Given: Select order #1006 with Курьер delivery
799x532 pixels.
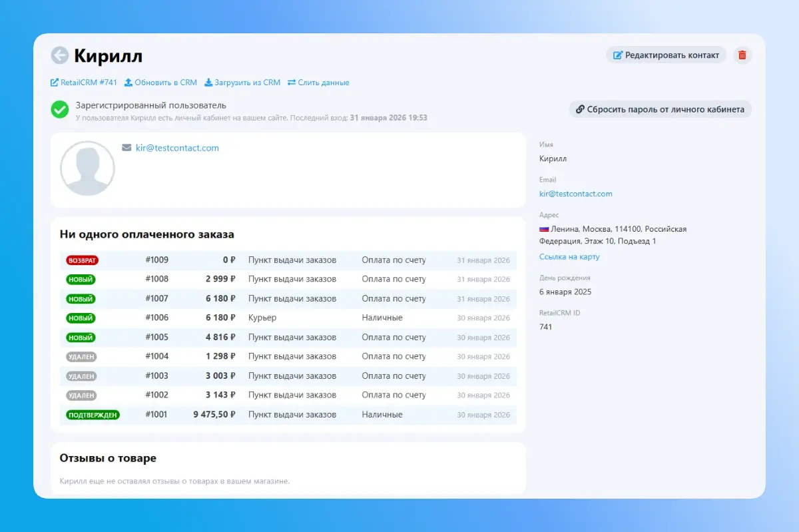Looking at the screenshot, I should pos(156,318).
